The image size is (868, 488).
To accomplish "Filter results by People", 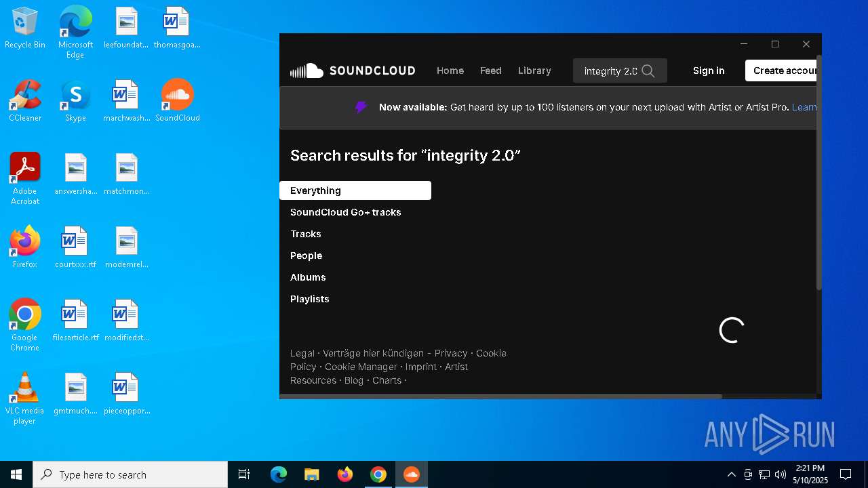I will pos(307,256).
